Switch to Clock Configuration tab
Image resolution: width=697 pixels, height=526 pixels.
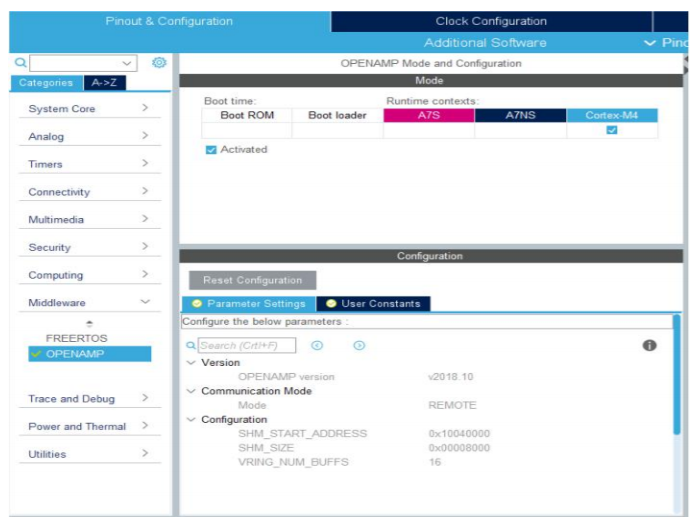(491, 21)
